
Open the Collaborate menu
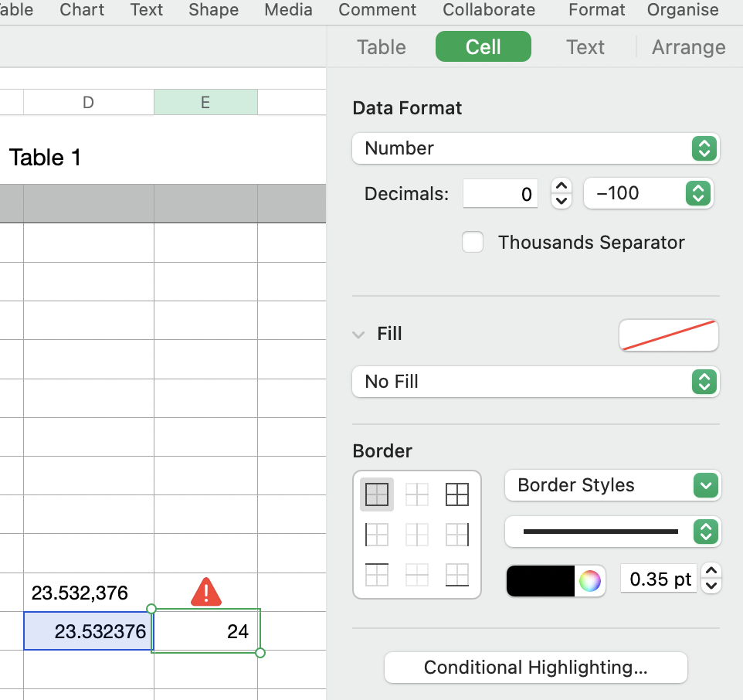(x=489, y=10)
